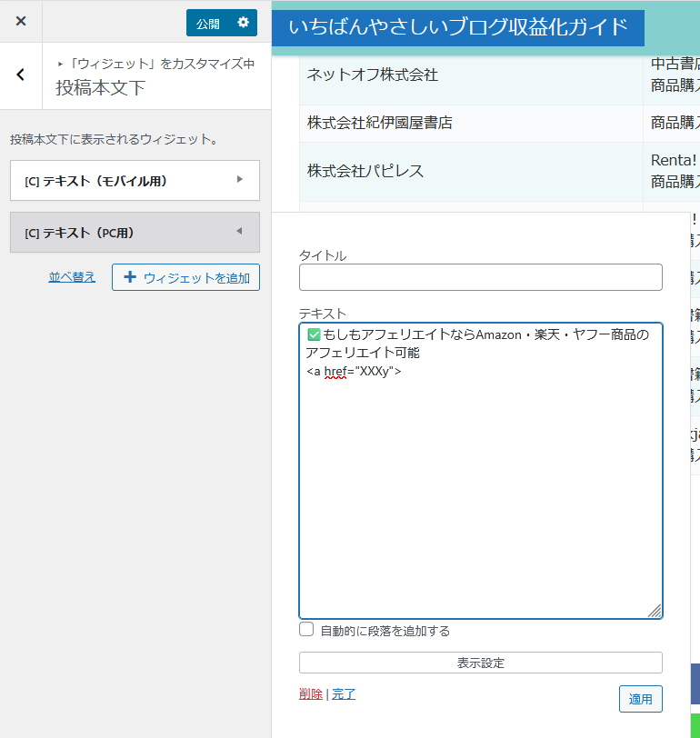This screenshot has width=700, height=738.
Task: Click the 公開 publish button
Action: [208, 24]
